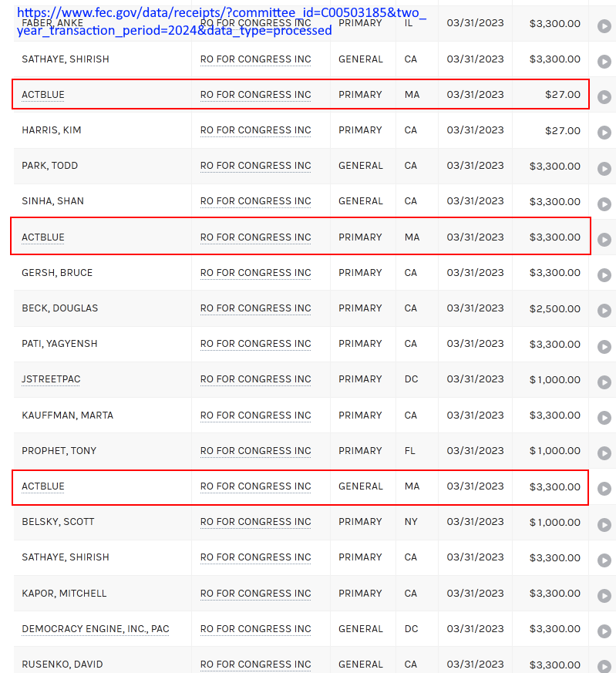Image resolution: width=616 pixels, height=673 pixels.
Task: Expand arrow for ACTBLUE GENERAL $3,300.00 row
Action: (x=604, y=489)
